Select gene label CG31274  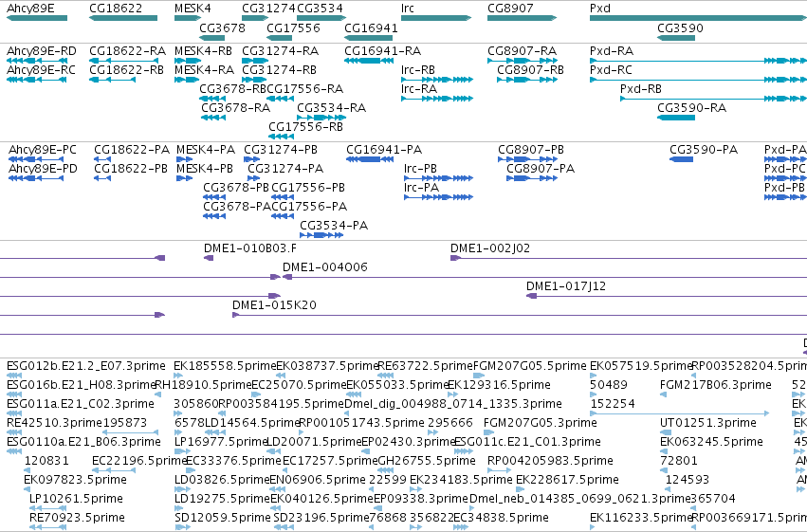(x=268, y=9)
